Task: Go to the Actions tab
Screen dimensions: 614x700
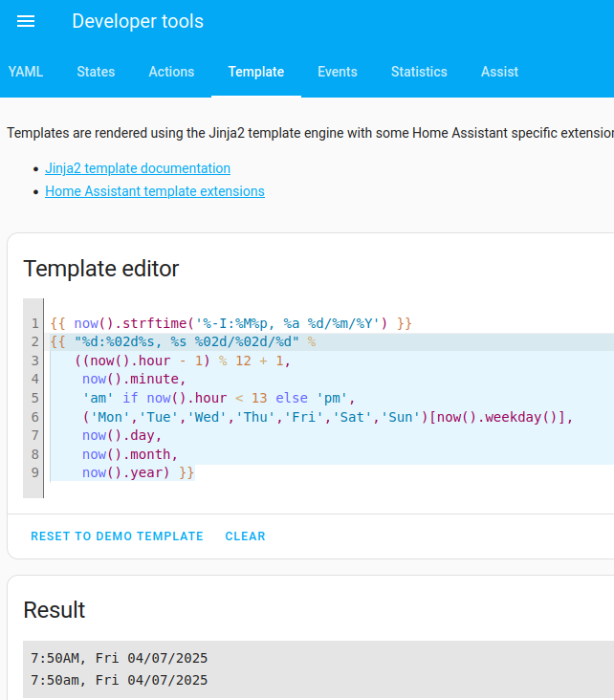Action: (x=171, y=72)
